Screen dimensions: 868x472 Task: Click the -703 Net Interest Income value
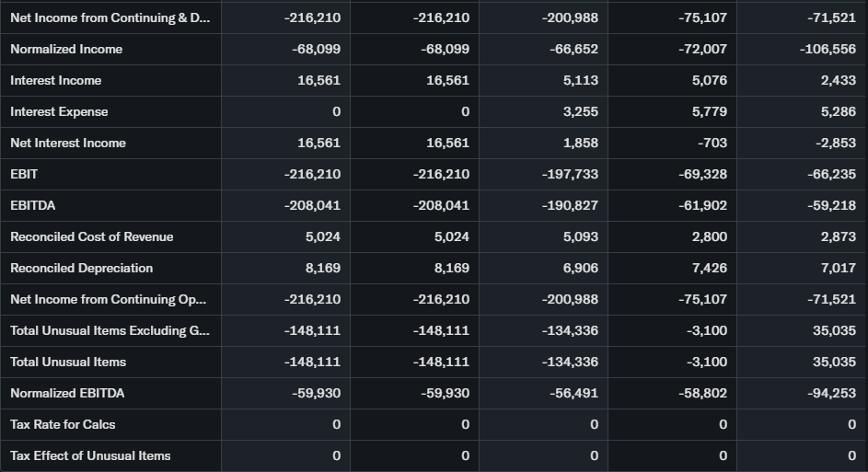pos(712,144)
